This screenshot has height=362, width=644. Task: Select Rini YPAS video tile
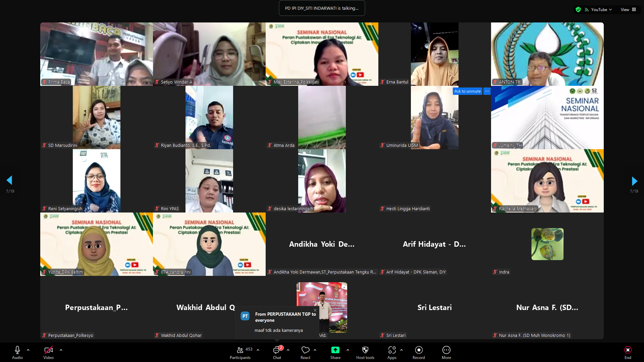(209, 181)
